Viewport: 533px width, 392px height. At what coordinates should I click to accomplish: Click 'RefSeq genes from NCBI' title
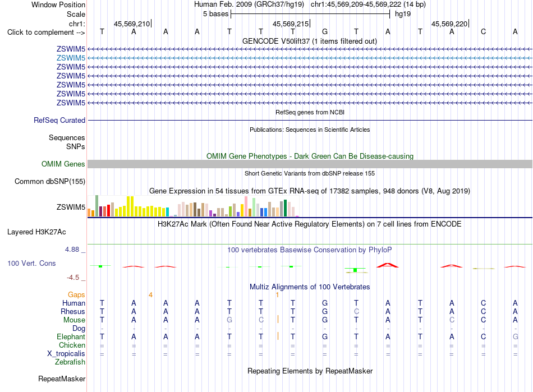[310, 112]
